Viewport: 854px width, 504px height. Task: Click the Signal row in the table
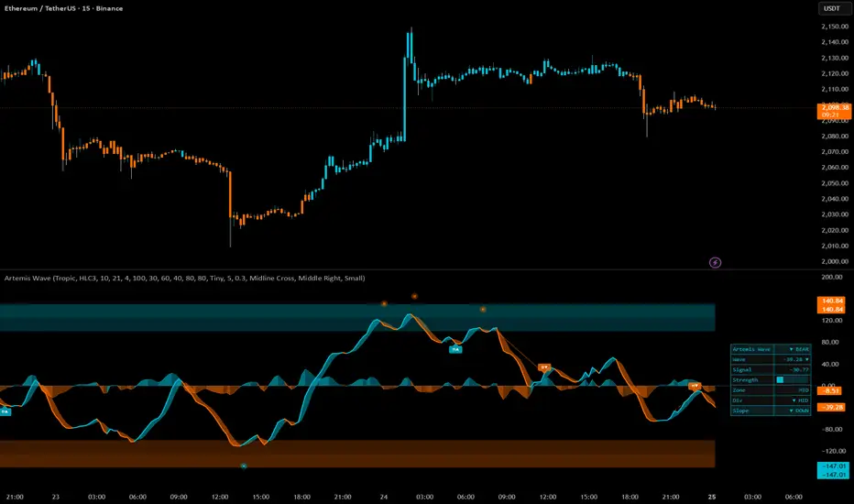tap(771, 369)
